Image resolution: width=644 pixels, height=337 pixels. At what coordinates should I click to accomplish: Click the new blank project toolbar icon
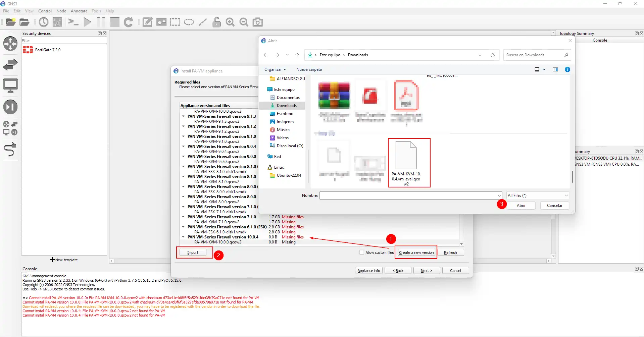(10, 22)
